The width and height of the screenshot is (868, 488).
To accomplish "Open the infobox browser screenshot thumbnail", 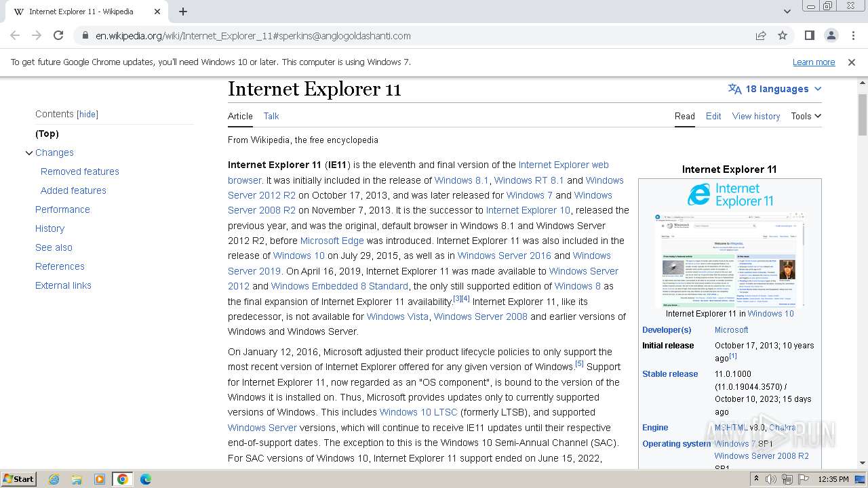I will click(730, 260).
